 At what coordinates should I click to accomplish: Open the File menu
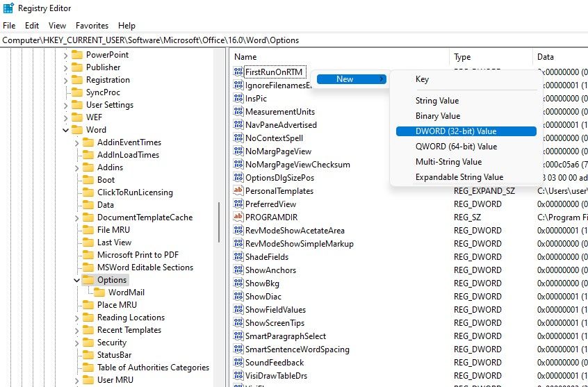[x=9, y=26]
